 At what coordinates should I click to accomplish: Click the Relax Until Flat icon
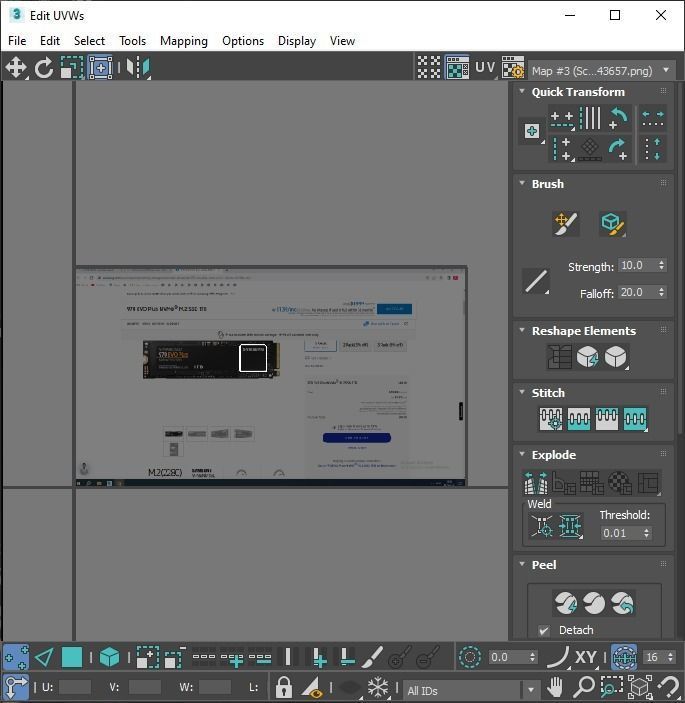[587, 357]
